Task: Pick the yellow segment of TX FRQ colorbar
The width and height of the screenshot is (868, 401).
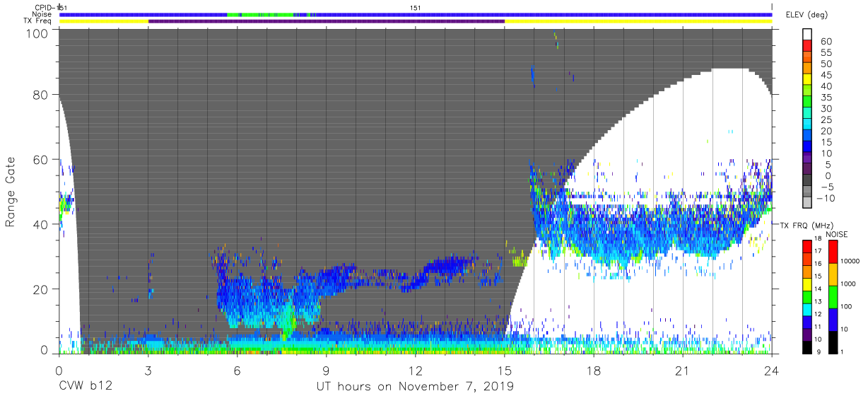Action: point(807,284)
